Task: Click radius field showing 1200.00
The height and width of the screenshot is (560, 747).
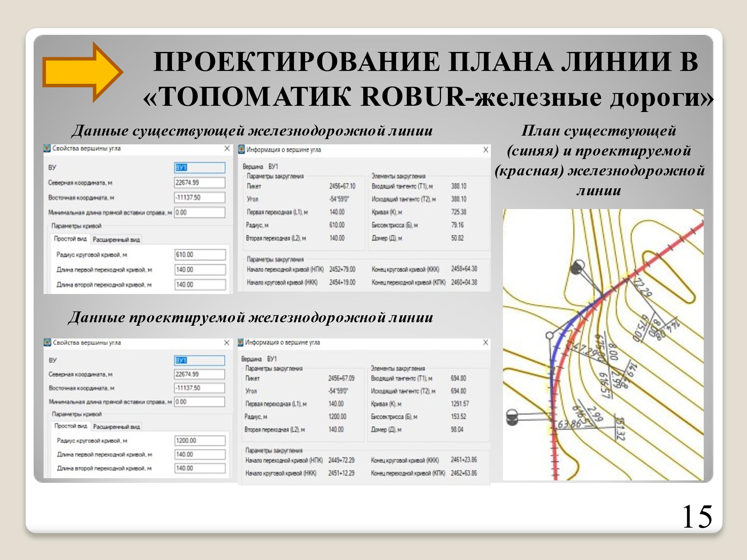Action: pyautogui.click(x=200, y=441)
